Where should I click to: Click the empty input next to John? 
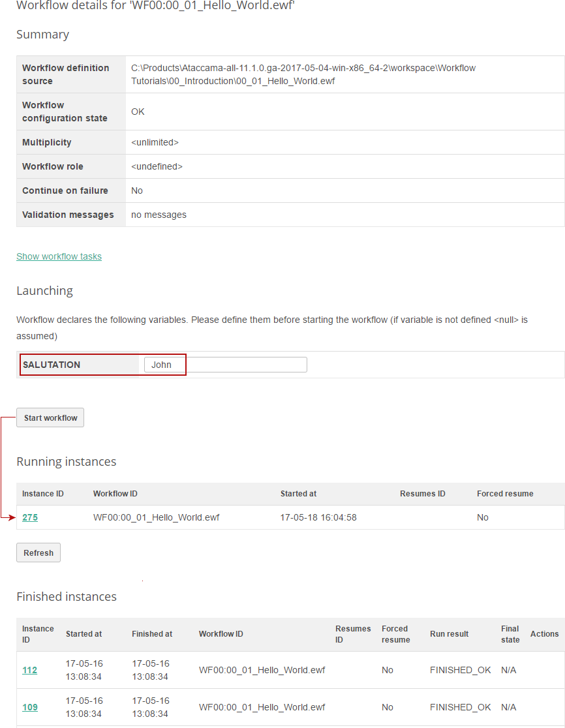pyautogui.click(x=247, y=364)
